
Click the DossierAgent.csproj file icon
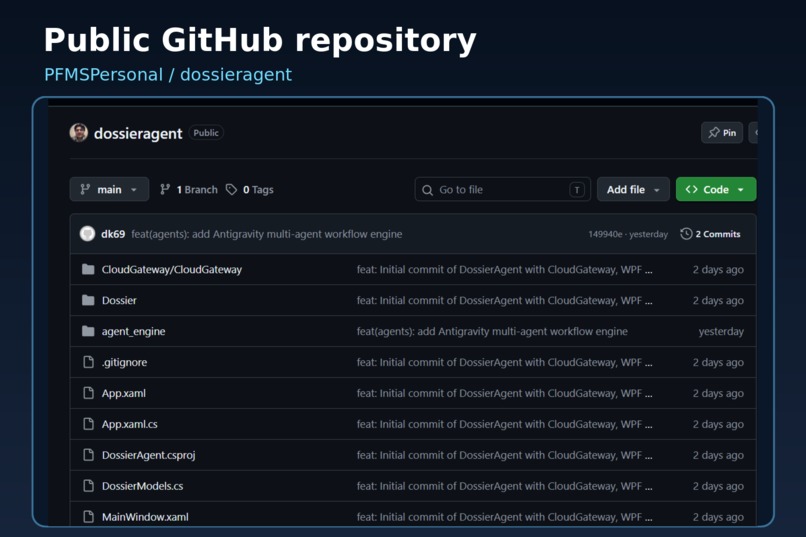pos(88,454)
